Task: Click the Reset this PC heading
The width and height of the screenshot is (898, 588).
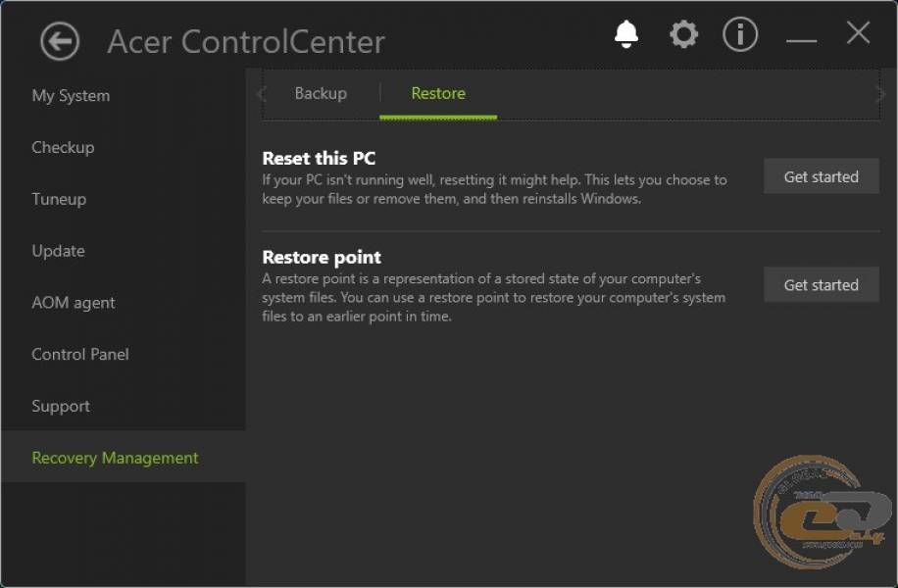Action: 319,158
